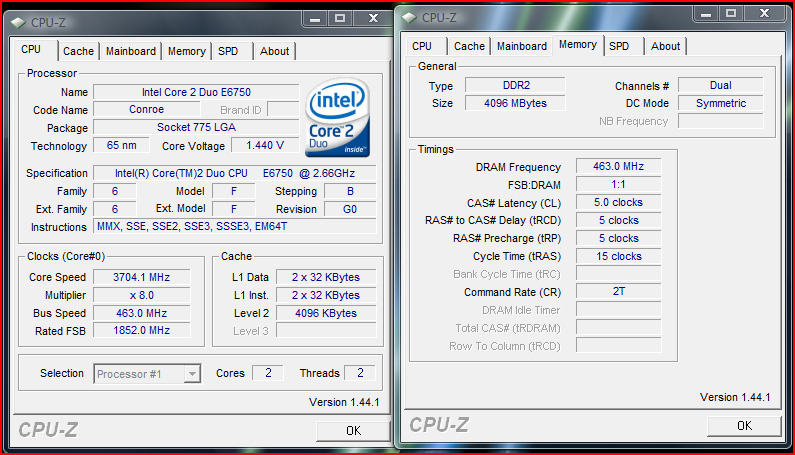This screenshot has height=455, width=795.
Task: Click the specification field with E6750 @ 2.66GHz
Action: 235,173
